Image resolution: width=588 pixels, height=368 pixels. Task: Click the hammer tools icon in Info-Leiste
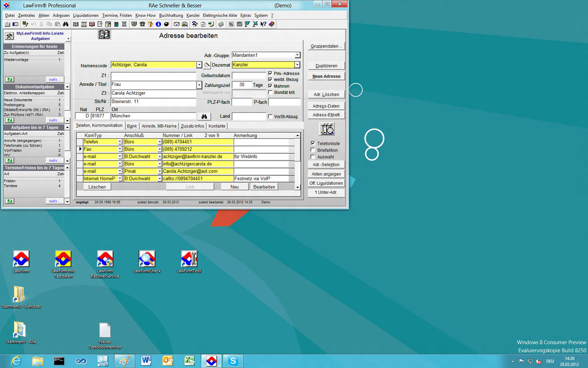[x=9, y=36]
